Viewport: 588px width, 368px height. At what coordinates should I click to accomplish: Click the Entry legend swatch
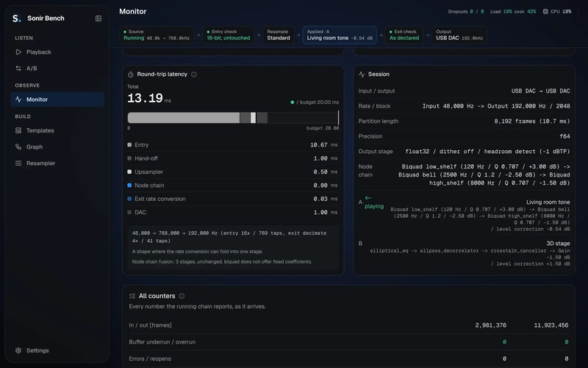pyautogui.click(x=129, y=144)
